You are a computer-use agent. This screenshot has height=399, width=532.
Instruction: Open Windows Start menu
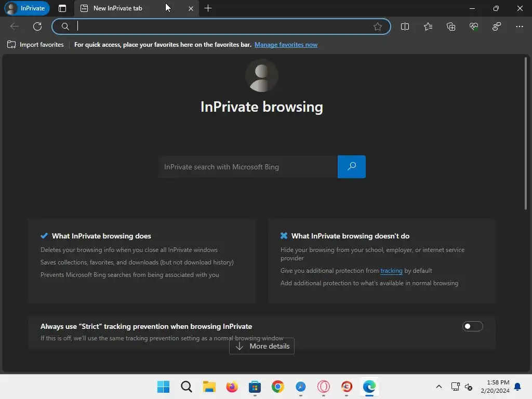(x=163, y=387)
